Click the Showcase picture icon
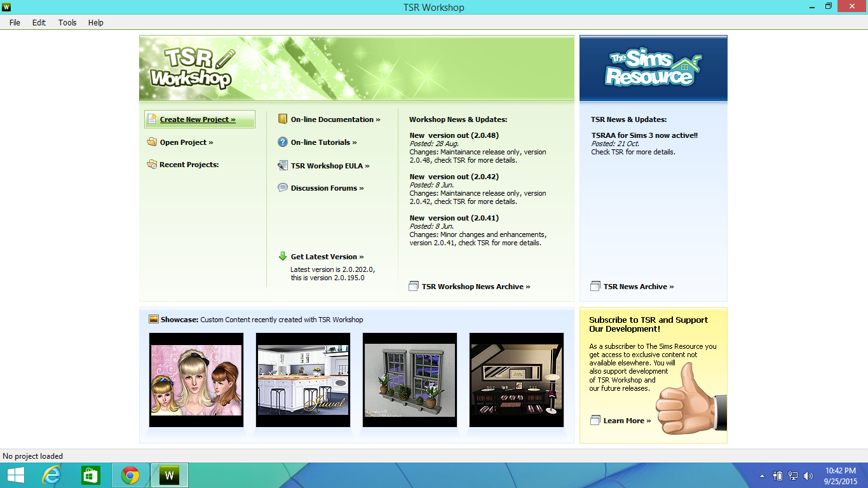The height and width of the screenshot is (488, 868). [153, 320]
